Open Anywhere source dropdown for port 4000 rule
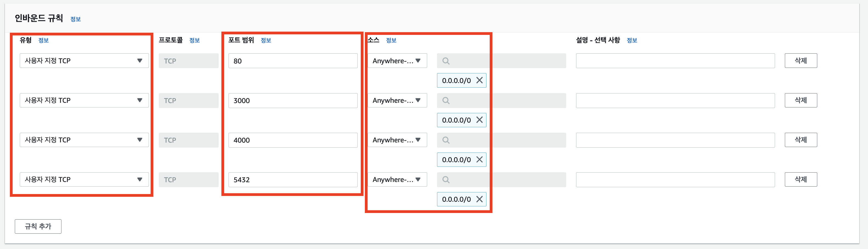The width and height of the screenshot is (868, 249). pos(397,140)
